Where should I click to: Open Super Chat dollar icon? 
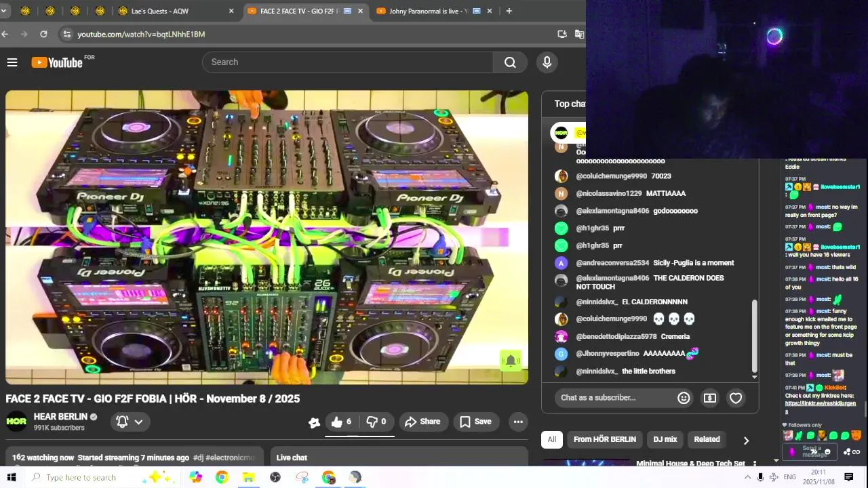tap(709, 398)
